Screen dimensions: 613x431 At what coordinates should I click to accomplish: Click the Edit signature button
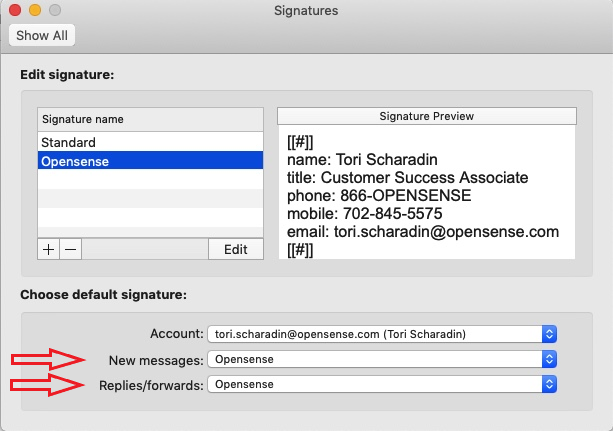(235, 249)
